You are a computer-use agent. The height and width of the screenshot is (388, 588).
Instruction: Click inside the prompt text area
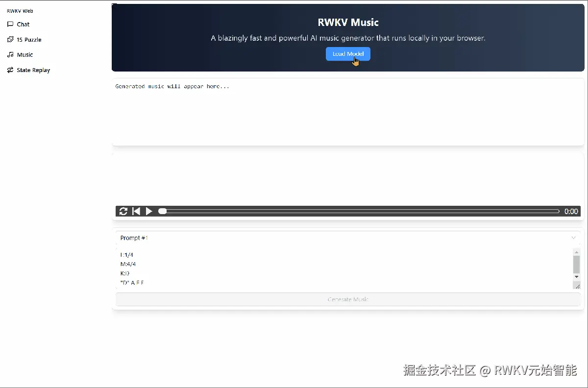[x=344, y=268]
